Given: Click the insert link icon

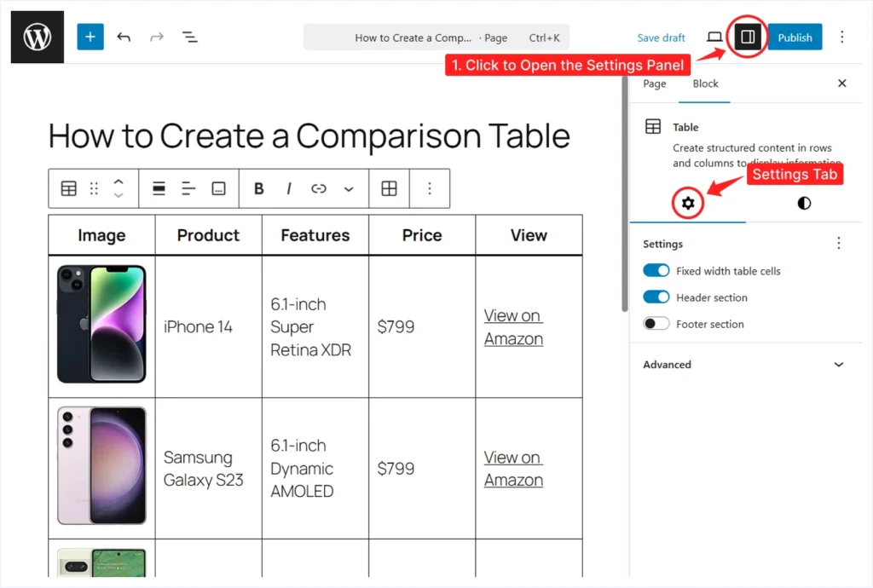Looking at the screenshot, I should (x=319, y=188).
